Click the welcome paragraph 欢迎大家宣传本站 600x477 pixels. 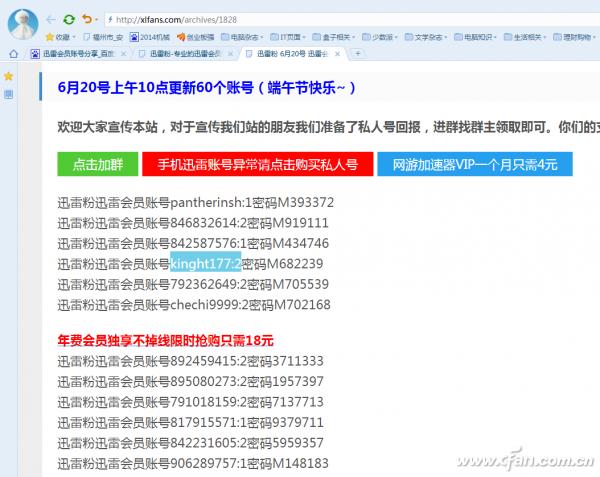329,127
